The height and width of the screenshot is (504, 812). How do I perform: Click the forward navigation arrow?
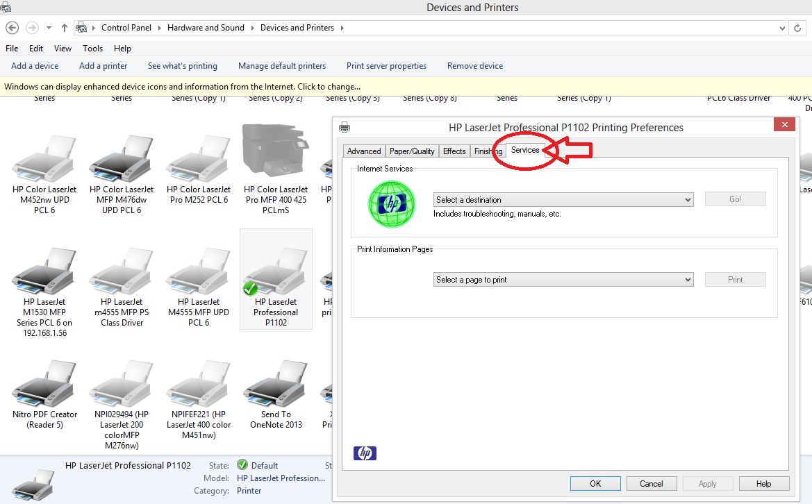(x=32, y=28)
